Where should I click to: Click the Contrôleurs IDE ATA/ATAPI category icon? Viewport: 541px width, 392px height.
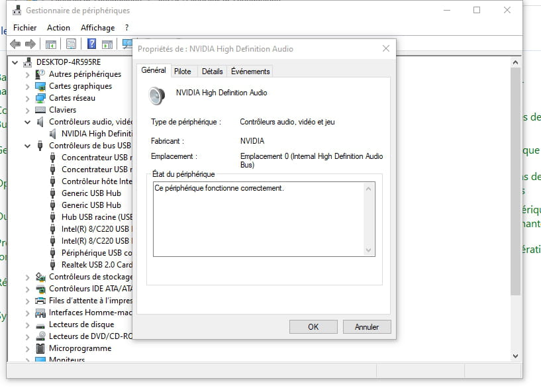point(40,289)
